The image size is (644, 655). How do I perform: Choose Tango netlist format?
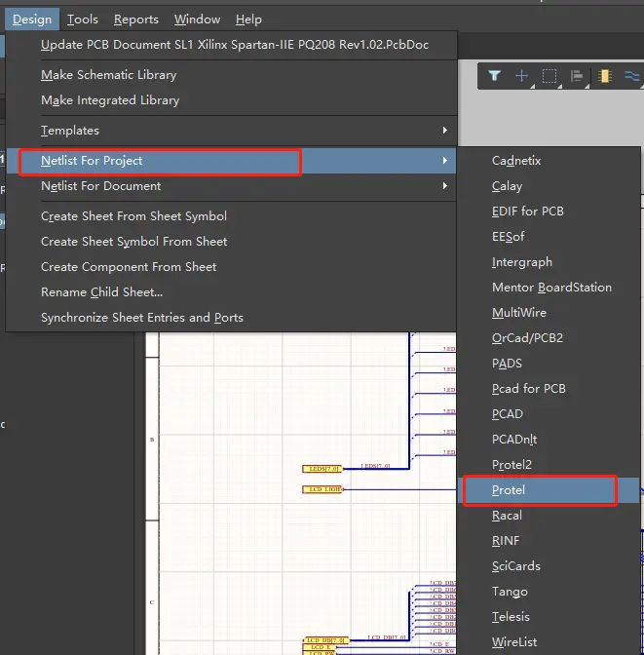549,592
